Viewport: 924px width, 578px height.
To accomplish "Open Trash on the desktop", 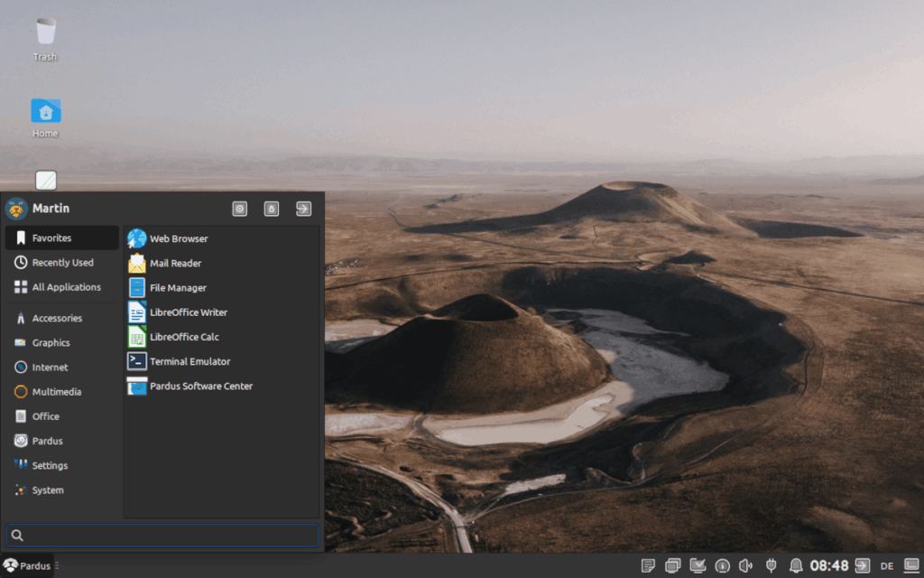I will [x=45, y=40].
